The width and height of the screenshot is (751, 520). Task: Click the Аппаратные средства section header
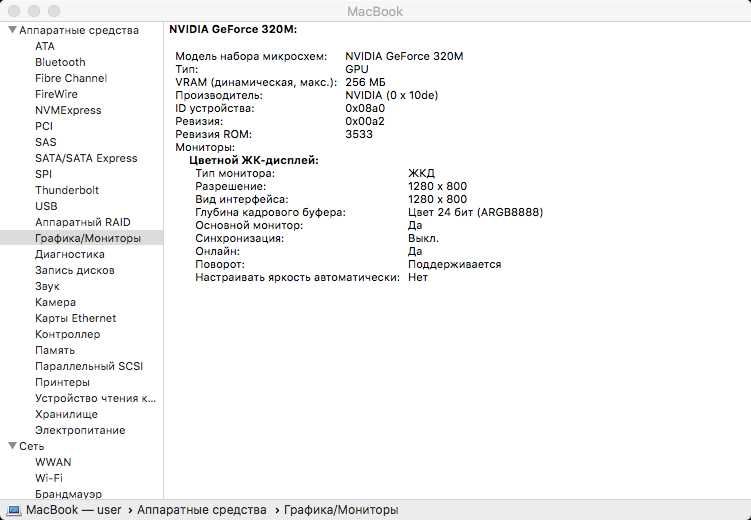pyautogui.click(x=79, y=30)
